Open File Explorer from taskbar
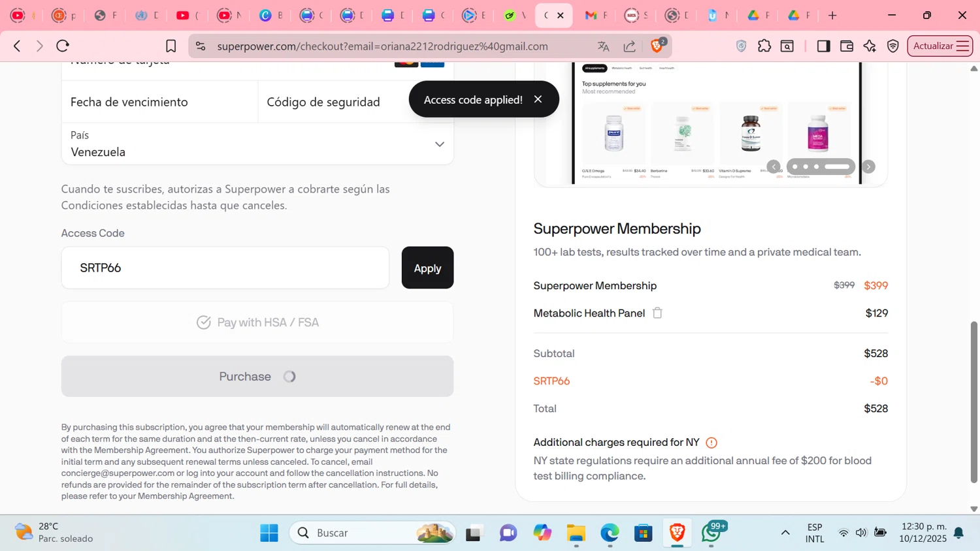980x551 pixels. (576, 533)
